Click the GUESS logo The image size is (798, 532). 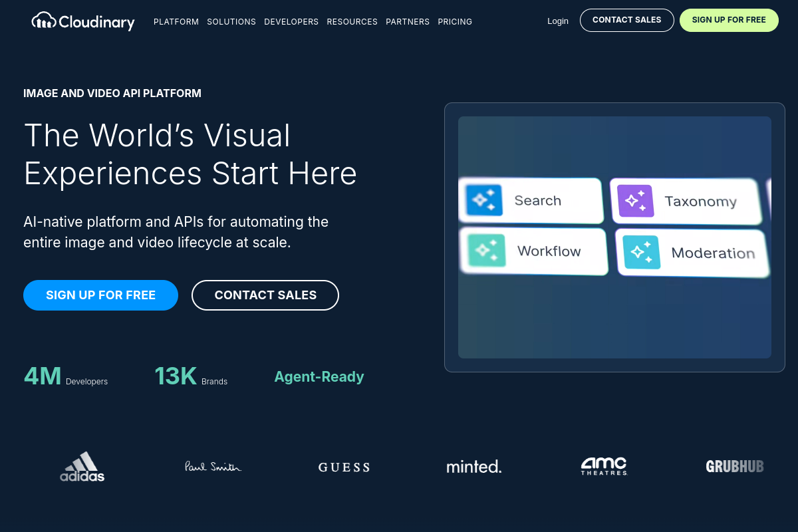click(x=344, y=467)
